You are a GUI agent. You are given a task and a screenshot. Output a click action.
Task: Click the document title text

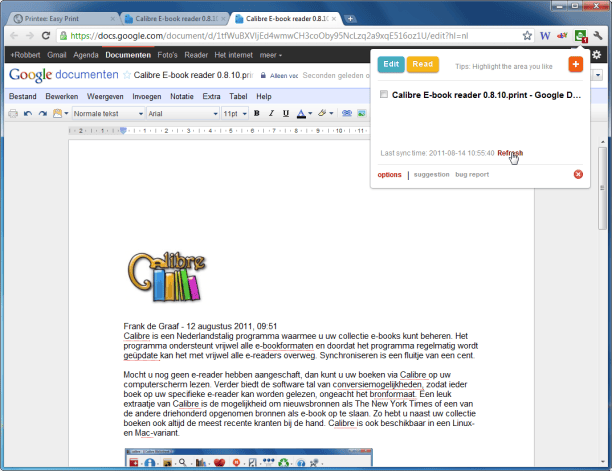click(x=193, y=75)
